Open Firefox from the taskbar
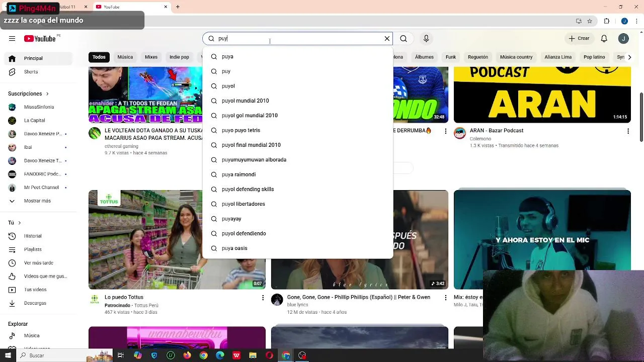Viewport: 644px width, 362px height. pos(187,355)
